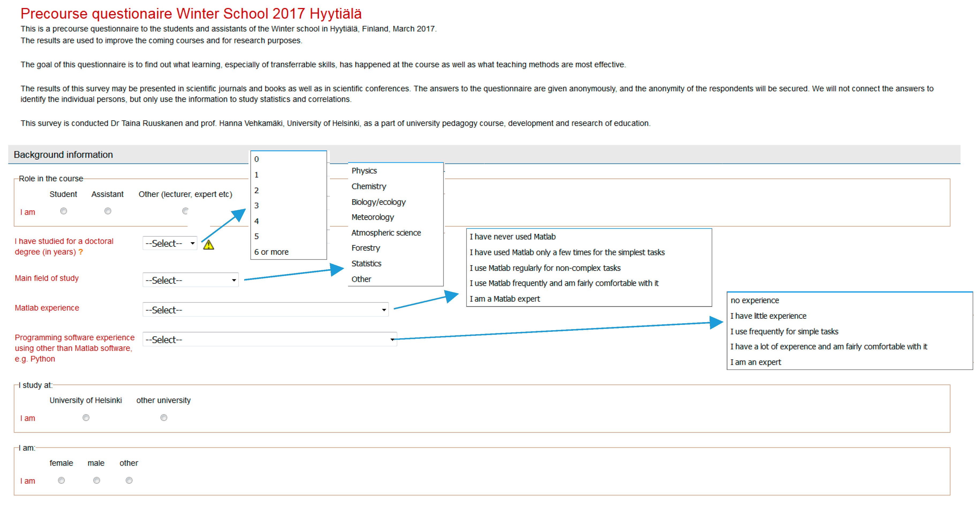Viewport: 980px width, 506px height.
Task: Select the Assistant radio button
Action: click(x=108, y=211)
